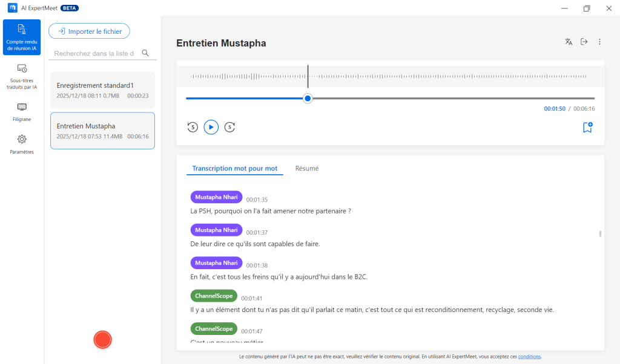Image resolution: width=620 pixels, height=364 pixels.
Task: Play the Entretien Mustapha recording
Action: (211, 127)
